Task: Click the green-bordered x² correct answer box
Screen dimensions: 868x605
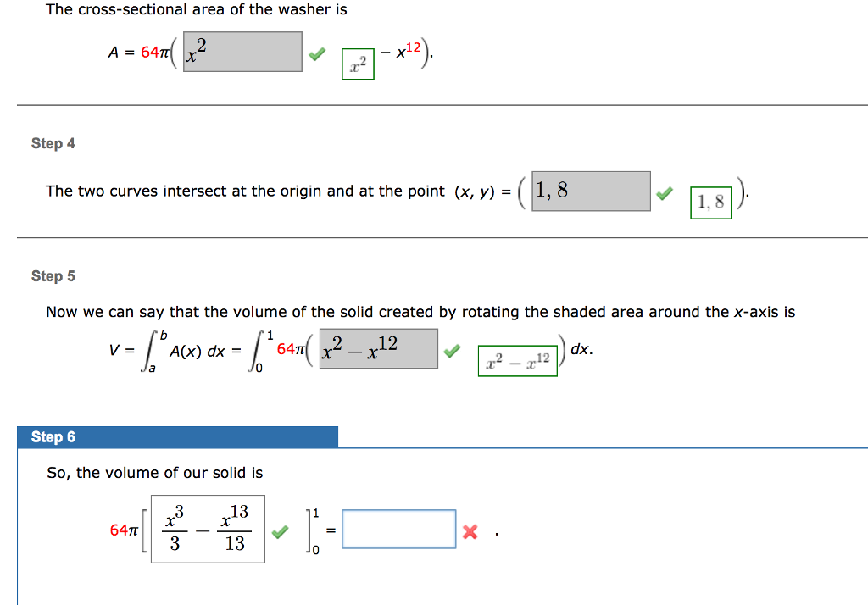Action: pos(358,64)
